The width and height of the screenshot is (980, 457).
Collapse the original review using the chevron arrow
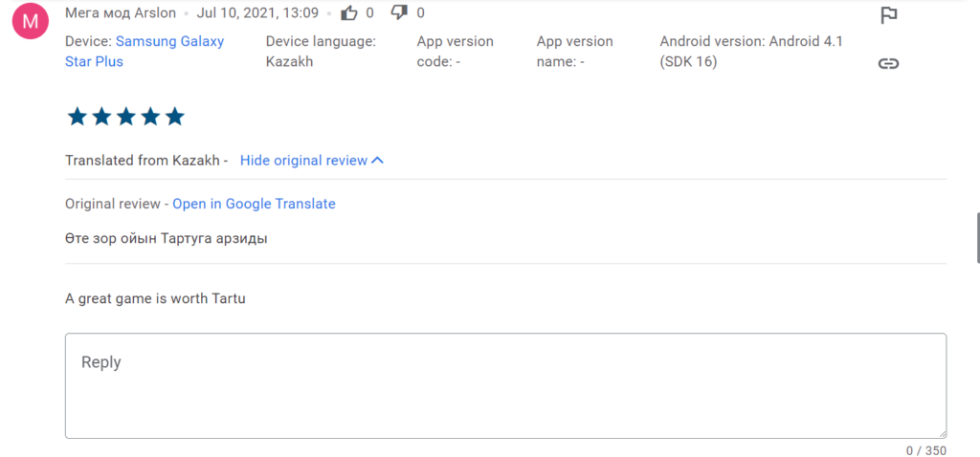(x=377, y=161)
